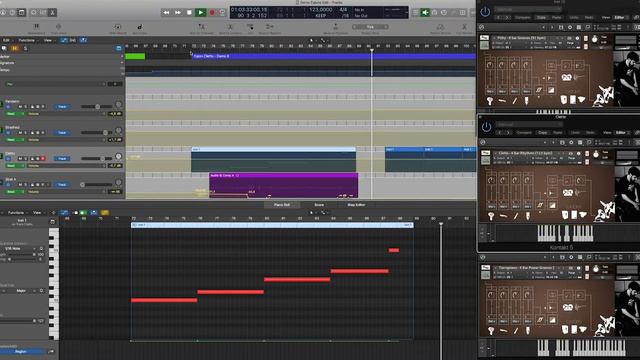This screenshot has width=640, height=360.
Task: Click Paste in top Kontakt plugin header
Action: point(556,18)
